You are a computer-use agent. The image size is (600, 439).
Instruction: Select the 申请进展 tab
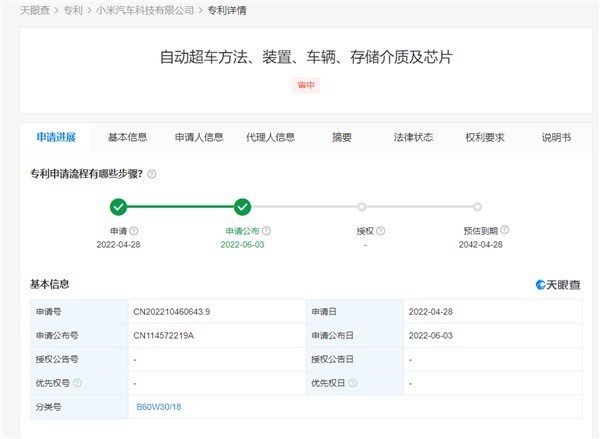click(x=56, y=137)
